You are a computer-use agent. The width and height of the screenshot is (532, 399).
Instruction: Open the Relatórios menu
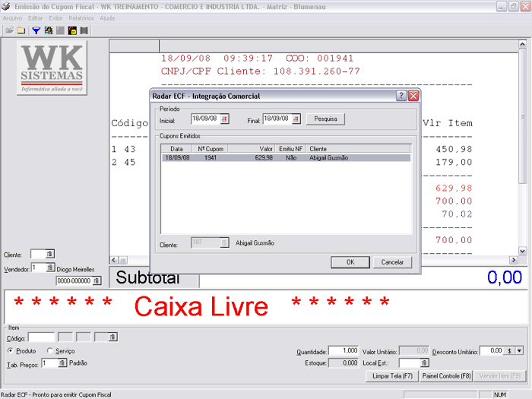(81, 17)
